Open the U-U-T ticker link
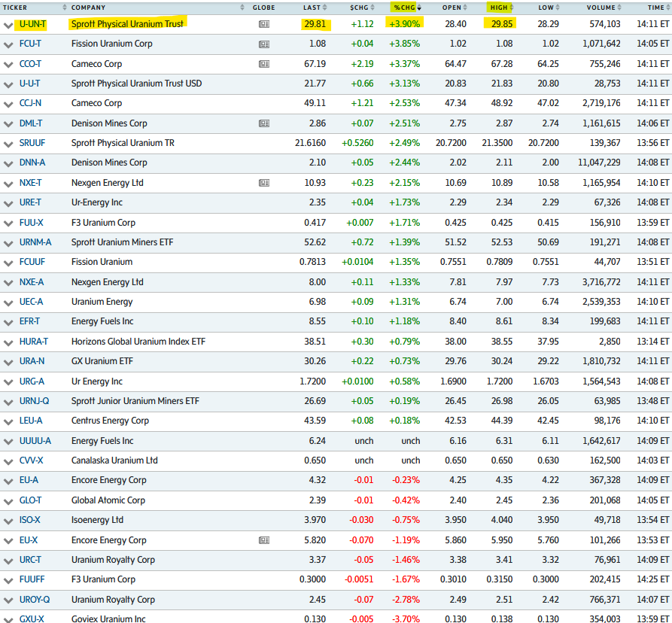The height and width of the screenshot is (623, 672). tap(29, 84)
